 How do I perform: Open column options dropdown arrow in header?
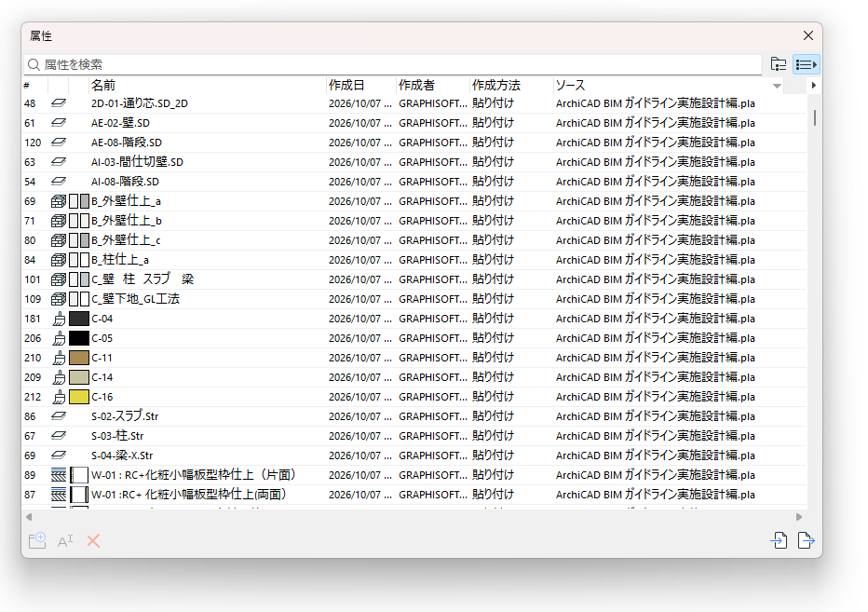pyautogui.click(x=778, y=86)
